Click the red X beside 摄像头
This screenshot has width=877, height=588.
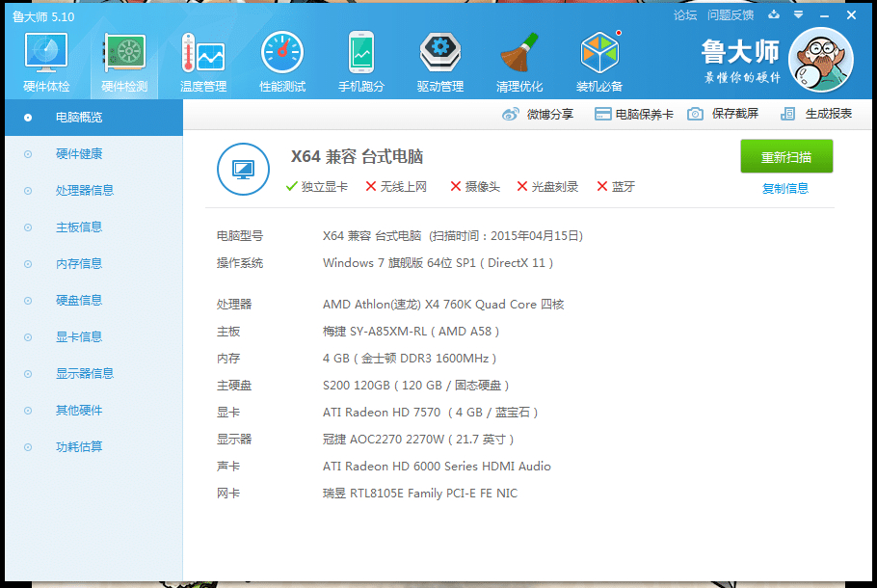tap(456, 186)
